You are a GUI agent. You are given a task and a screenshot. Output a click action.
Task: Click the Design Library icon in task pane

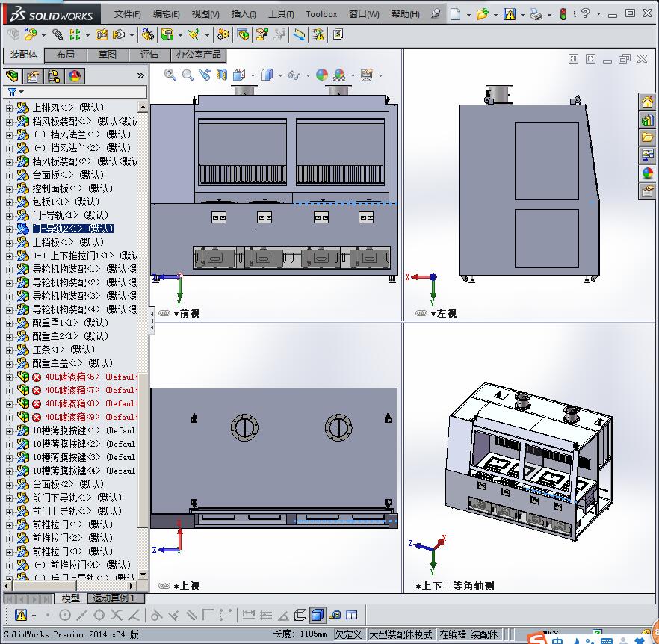click(647, 120)
